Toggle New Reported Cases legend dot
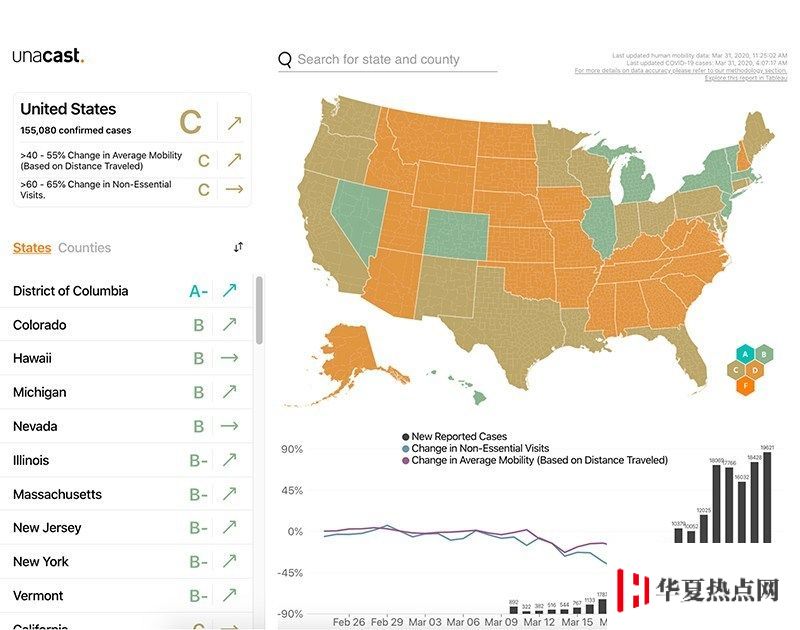Screen dimensions: 800x630 tap(406, 437)
